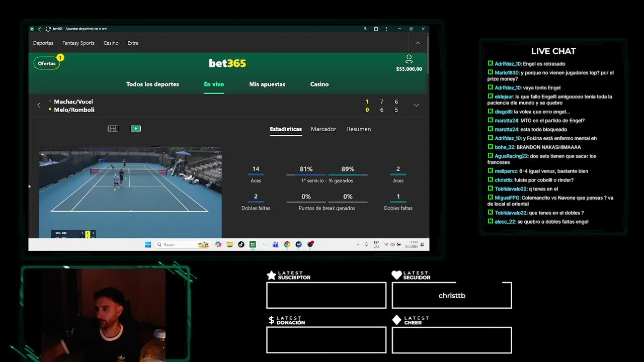644x362 pixels.
Task: Go to the previous match with the left arrow
Action: pyautogui.click(x=39, y=106)
